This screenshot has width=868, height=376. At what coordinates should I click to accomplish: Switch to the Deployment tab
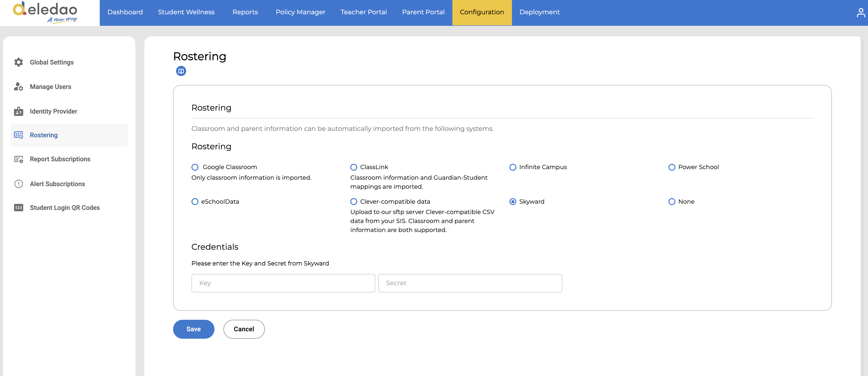coord(539,12)
